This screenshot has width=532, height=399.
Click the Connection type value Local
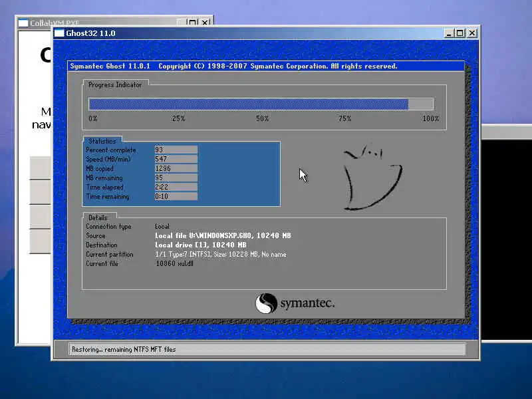[162, 226]
